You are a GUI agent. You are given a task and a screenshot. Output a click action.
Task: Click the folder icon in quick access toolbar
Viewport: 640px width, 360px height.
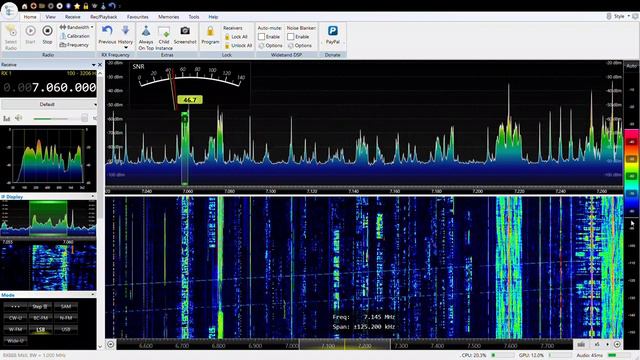pos(42,6)
